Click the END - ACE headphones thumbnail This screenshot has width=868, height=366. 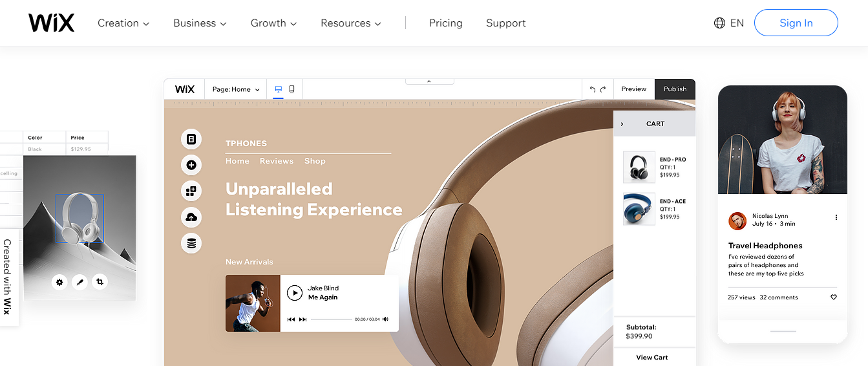pos(639,209)
